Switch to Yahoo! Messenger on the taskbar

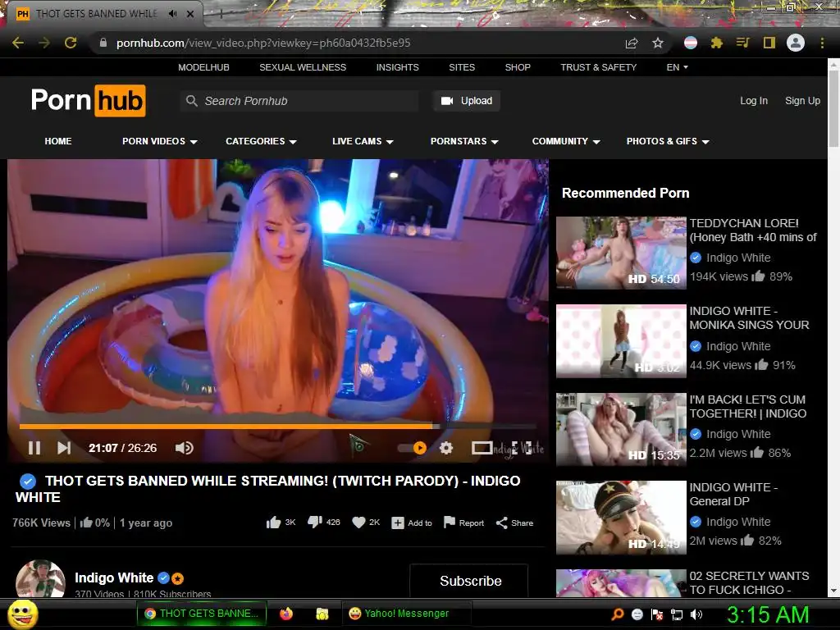(406, 614)
